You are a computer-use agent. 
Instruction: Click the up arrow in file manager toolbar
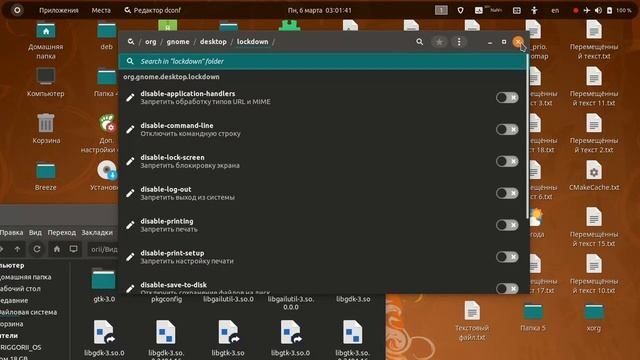point(17,249)
